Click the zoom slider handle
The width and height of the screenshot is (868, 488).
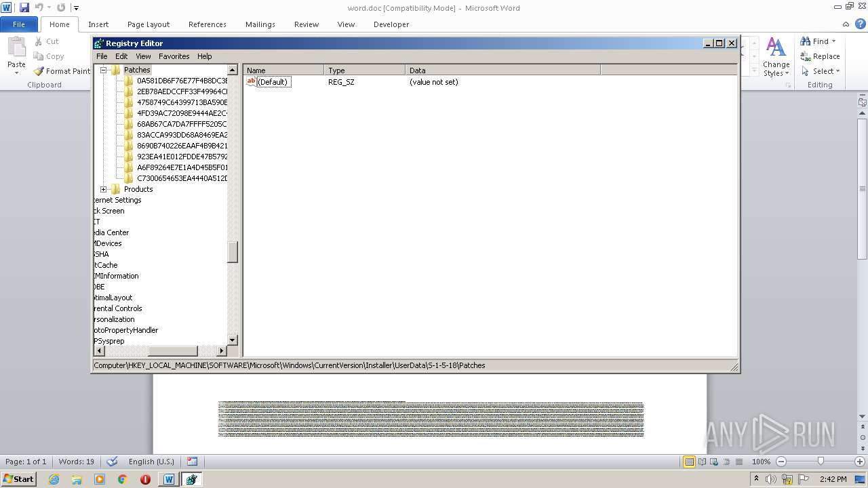point(821,462)
